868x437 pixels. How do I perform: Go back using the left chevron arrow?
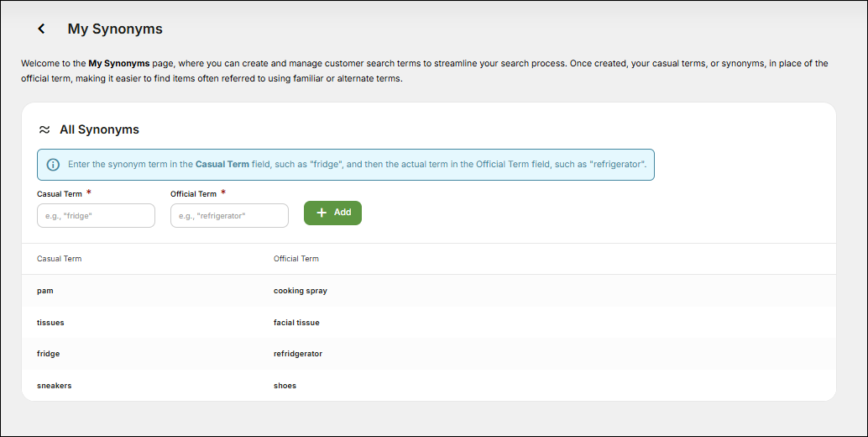(41, 29)
